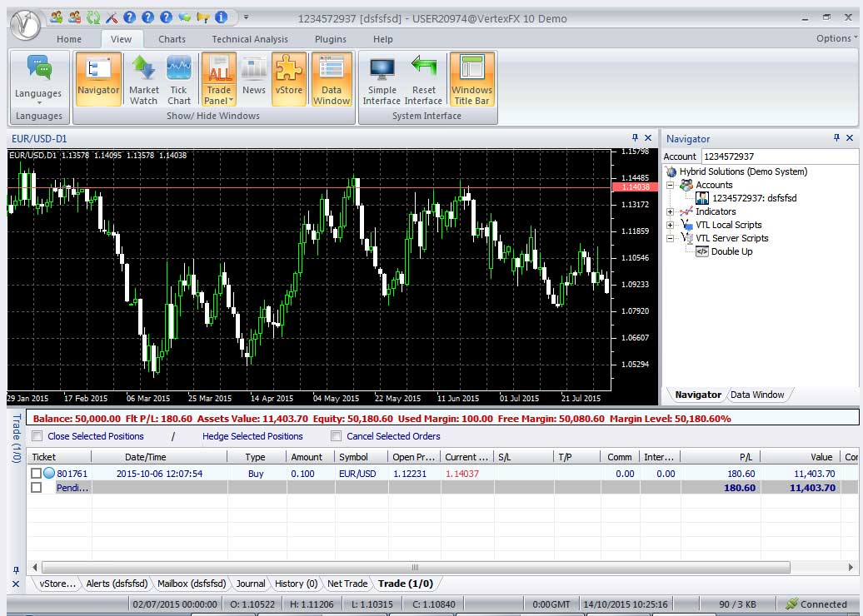Click the trade table horizontal scrollbar thumb
Viewport: 863px width, 616px height.
point(416,567)
